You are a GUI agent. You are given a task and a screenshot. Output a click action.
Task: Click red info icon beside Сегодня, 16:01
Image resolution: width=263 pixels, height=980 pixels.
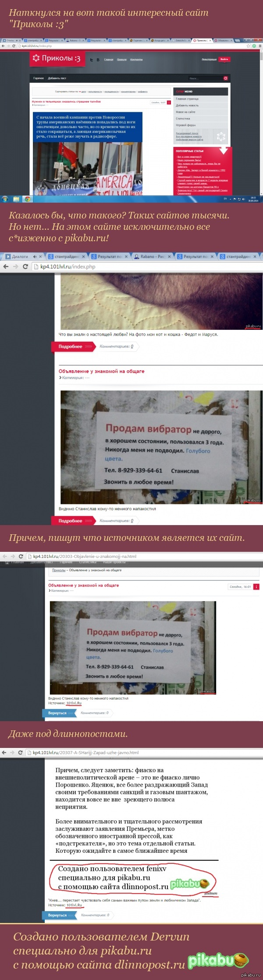coord(256,587)
